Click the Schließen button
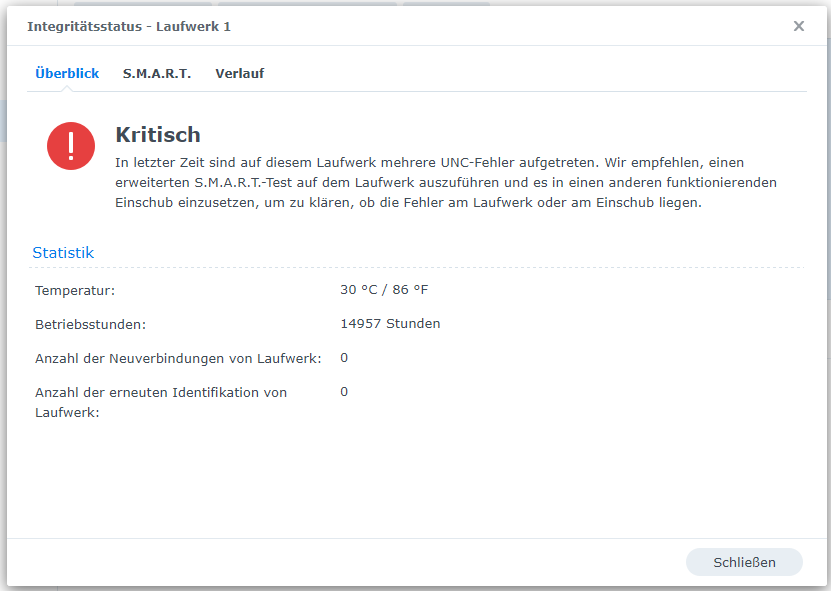 coord(744,562)
